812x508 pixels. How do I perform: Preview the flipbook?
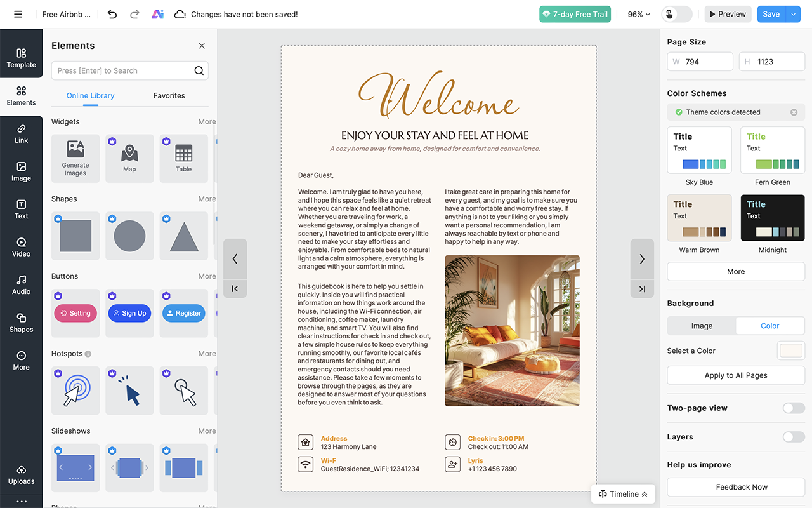(x=728, y=14)
